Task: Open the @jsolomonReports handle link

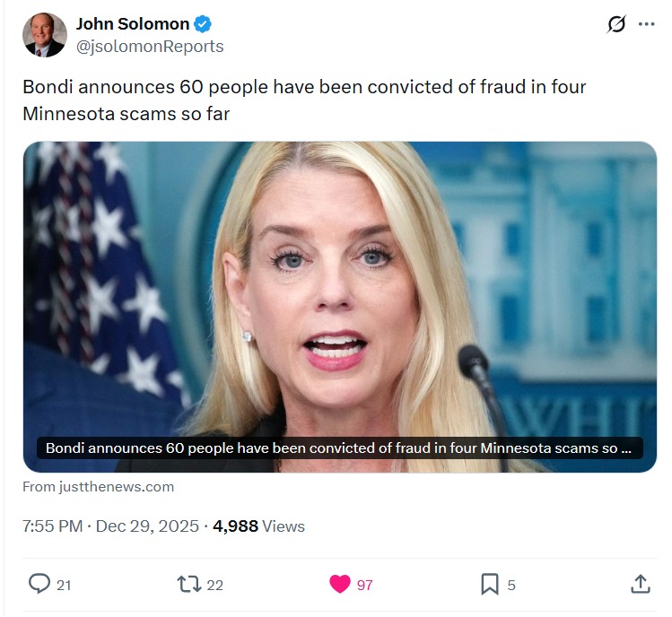Action: [x=150, y=47]
